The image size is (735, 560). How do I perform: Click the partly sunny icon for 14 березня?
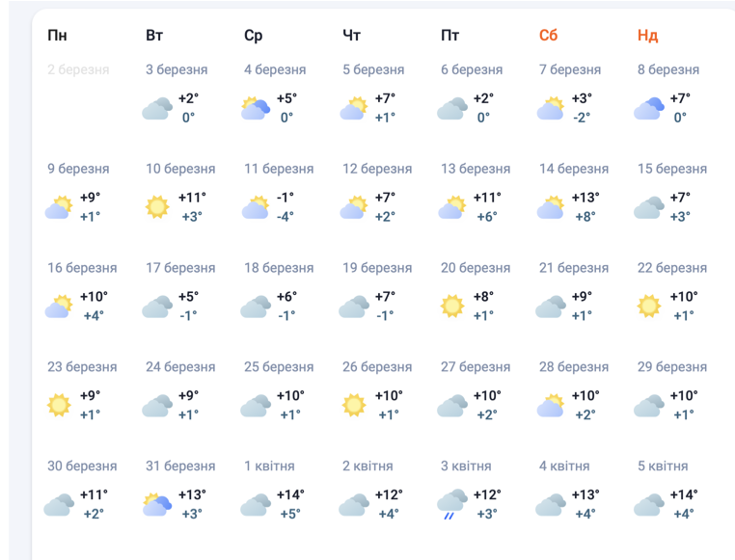click(x=551, y=207)
